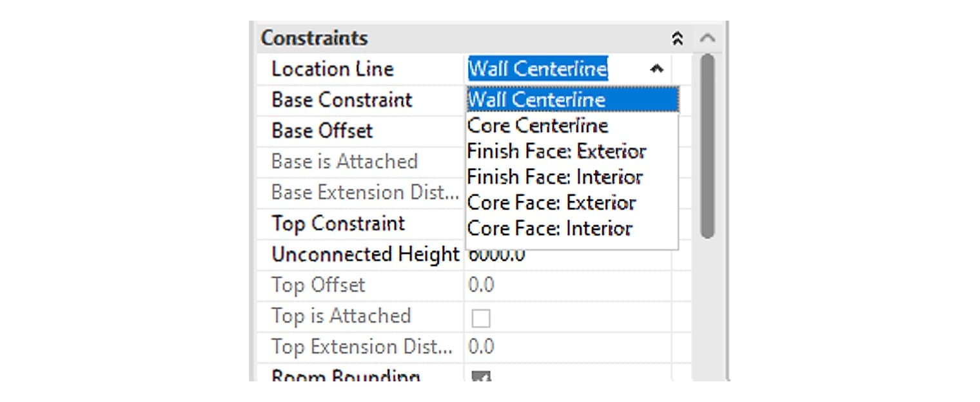Click the properties panel vertical scrollbar thumb

coord(707,146)
